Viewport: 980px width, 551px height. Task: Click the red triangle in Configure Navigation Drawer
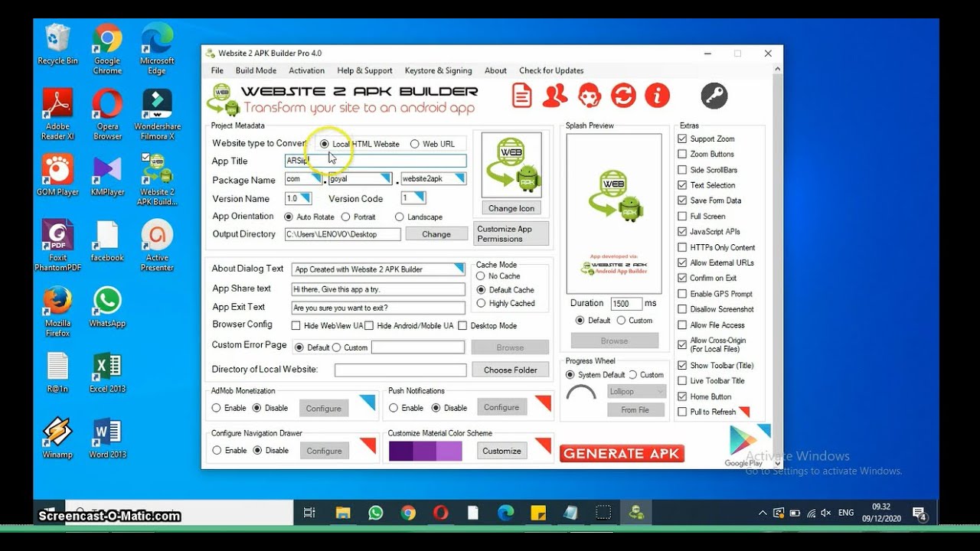point(367,445)
